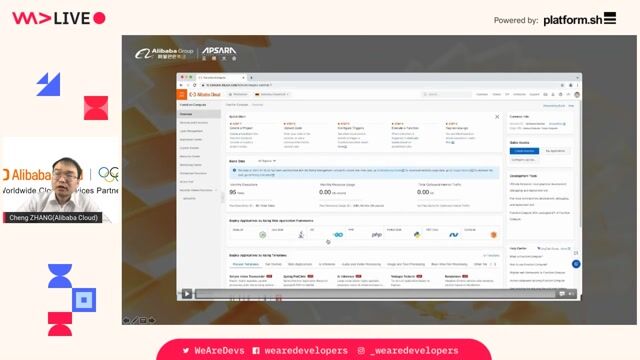Select the php framework icon
640x360 pixels.
pyautogui.click(x=376, y=235)
